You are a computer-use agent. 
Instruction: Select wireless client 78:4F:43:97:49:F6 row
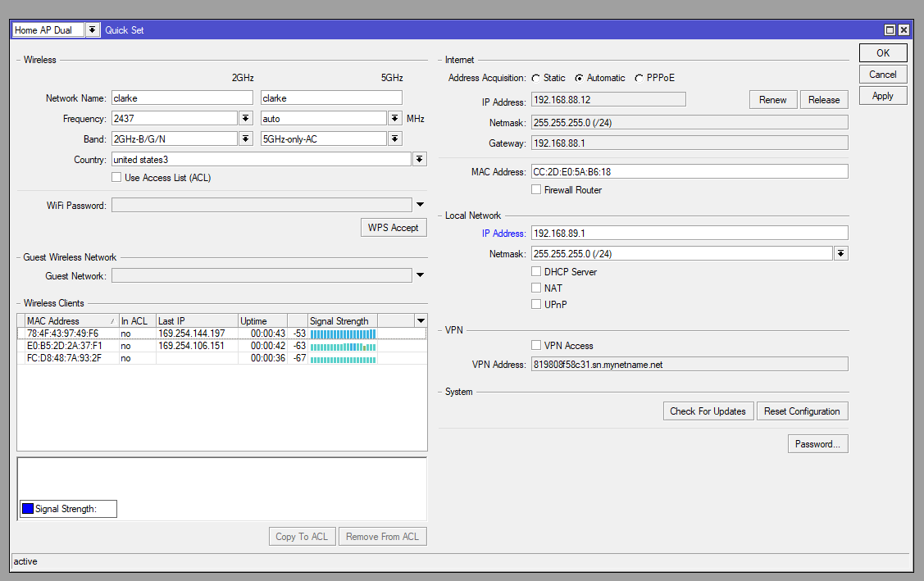pyautogui.click(x=62, y=334)
